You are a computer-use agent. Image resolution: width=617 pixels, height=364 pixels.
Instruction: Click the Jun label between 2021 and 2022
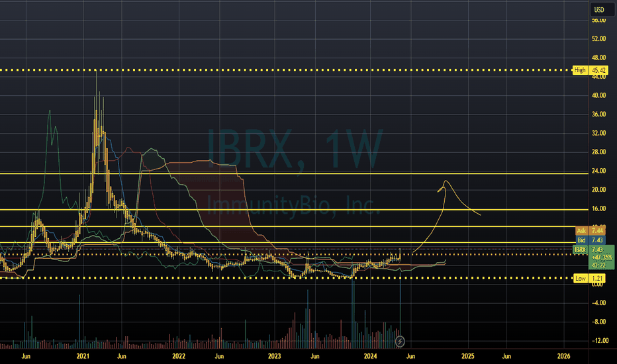pos(122,356)
